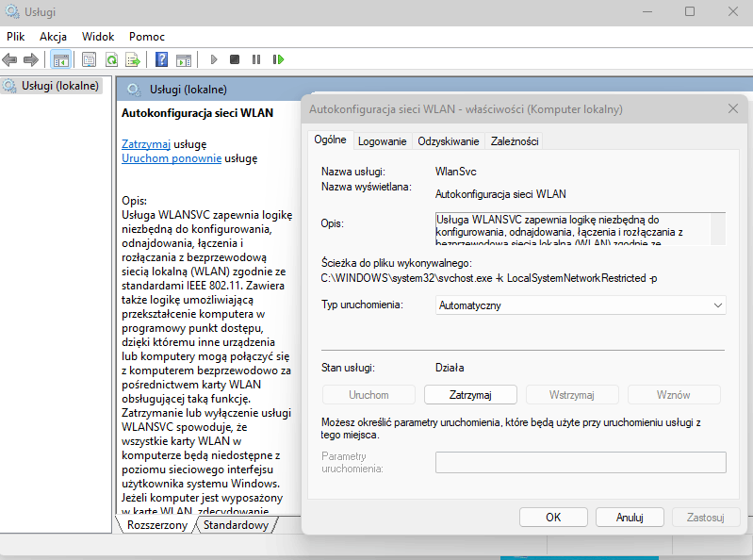Image resolution: width=753 pixels, height=560 pixels.
Task: Open the Widok menu
Action: tap(98, 37)
